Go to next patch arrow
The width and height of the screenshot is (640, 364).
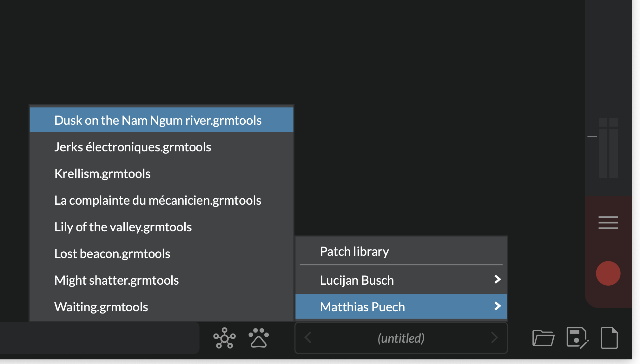point(494,338)
